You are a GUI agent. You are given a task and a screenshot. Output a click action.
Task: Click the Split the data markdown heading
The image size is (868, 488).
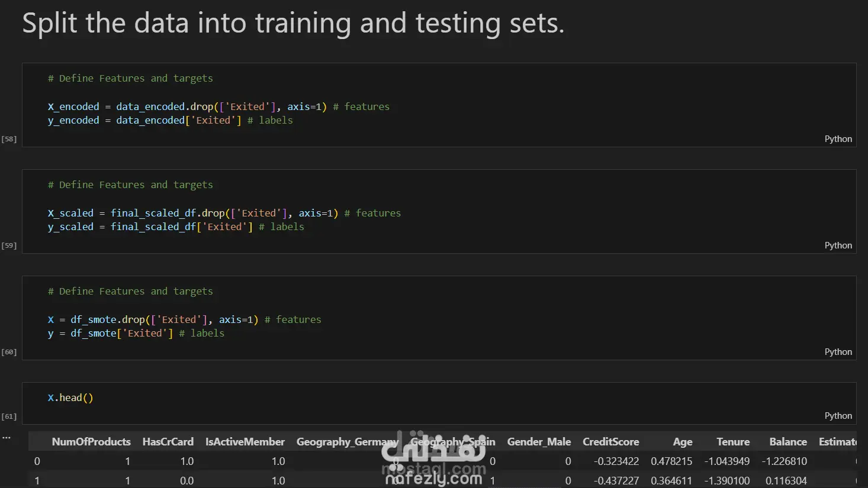tap(293, 24)
